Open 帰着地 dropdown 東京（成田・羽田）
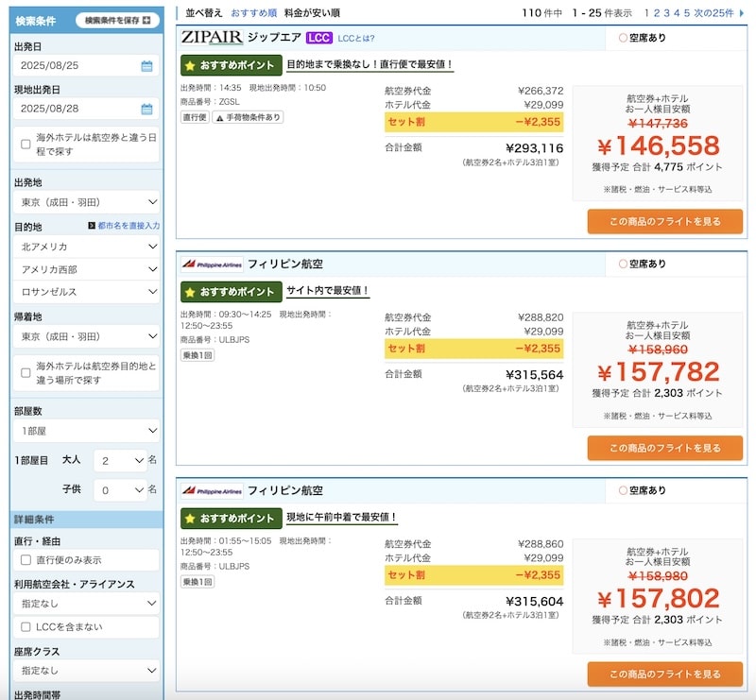This screenshot has height=700, width=756. [86, 336]
